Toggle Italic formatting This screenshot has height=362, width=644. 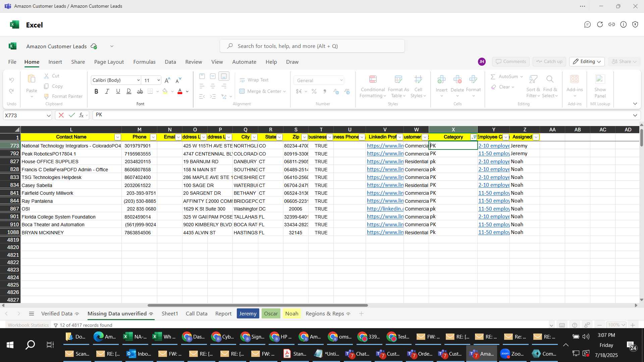tap(107, 91)
